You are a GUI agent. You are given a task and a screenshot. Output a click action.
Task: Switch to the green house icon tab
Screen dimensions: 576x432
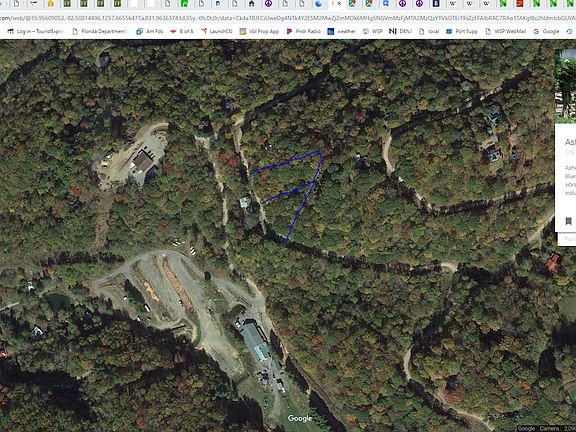coord(185,4)
